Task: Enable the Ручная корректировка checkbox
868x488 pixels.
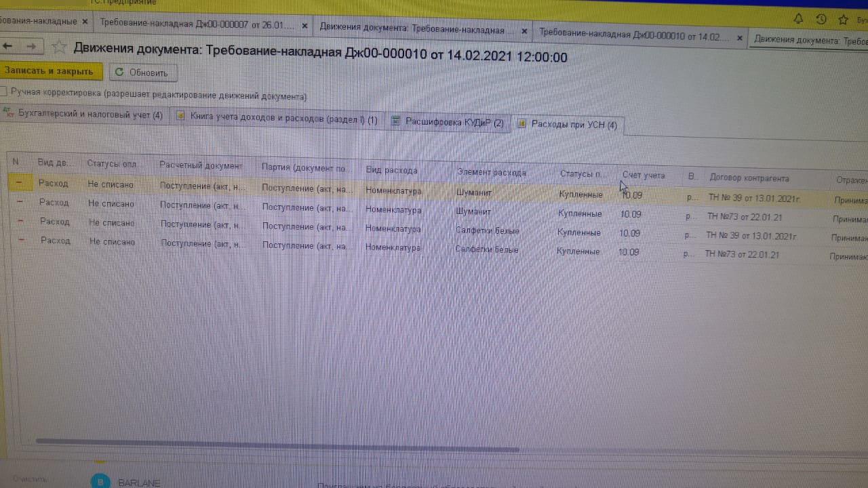Action: (x=4, y=91)
